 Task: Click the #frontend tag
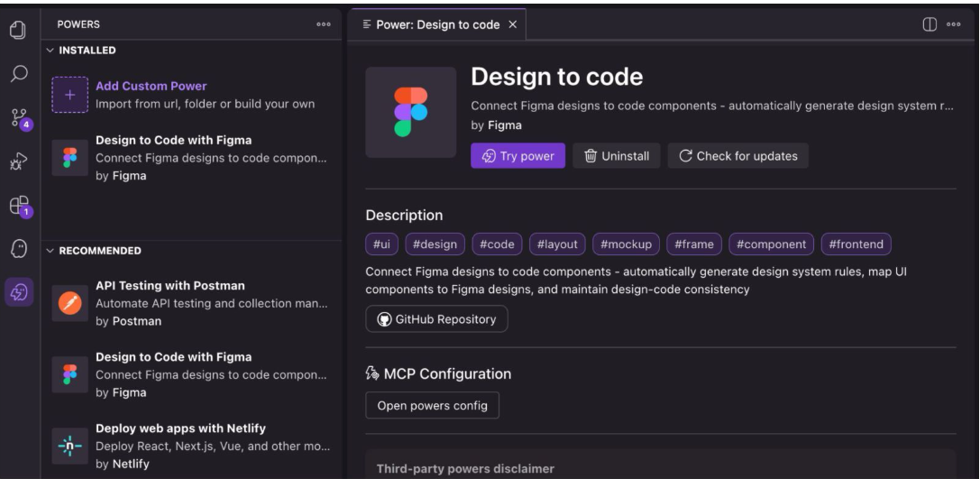tap(856, 244)
